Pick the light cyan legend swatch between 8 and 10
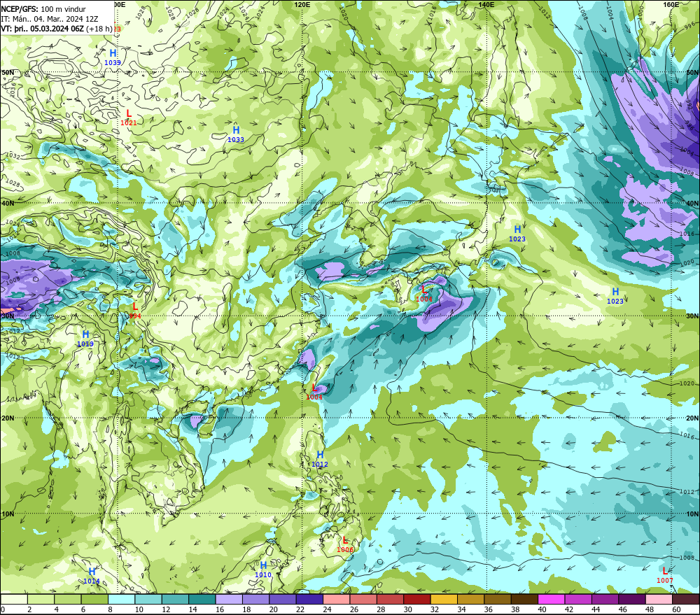This screenshot has height=615, width=700. coord(121,599)
